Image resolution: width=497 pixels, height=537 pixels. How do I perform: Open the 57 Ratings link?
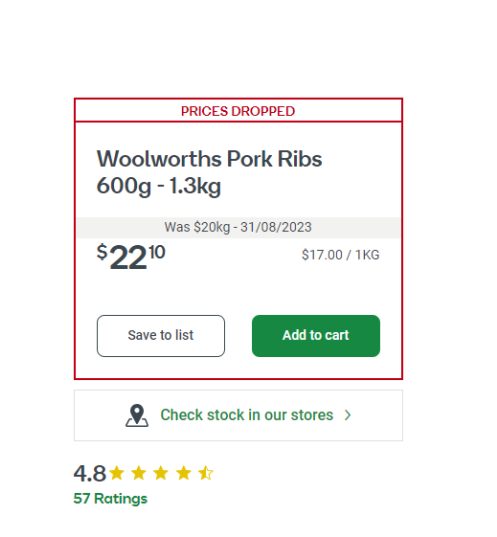coord(110,499)
